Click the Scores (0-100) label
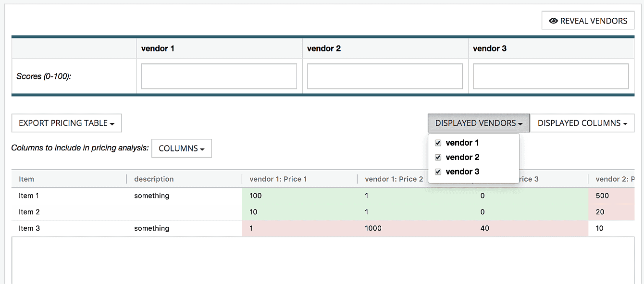The width and height of the screenshot is (644, 284). click(44, 76)
